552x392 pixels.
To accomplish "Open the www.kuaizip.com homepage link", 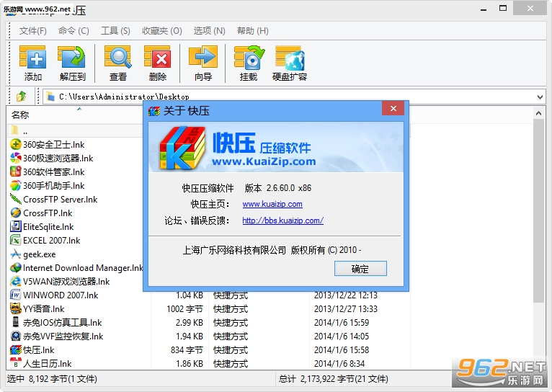I will (272, 204).
